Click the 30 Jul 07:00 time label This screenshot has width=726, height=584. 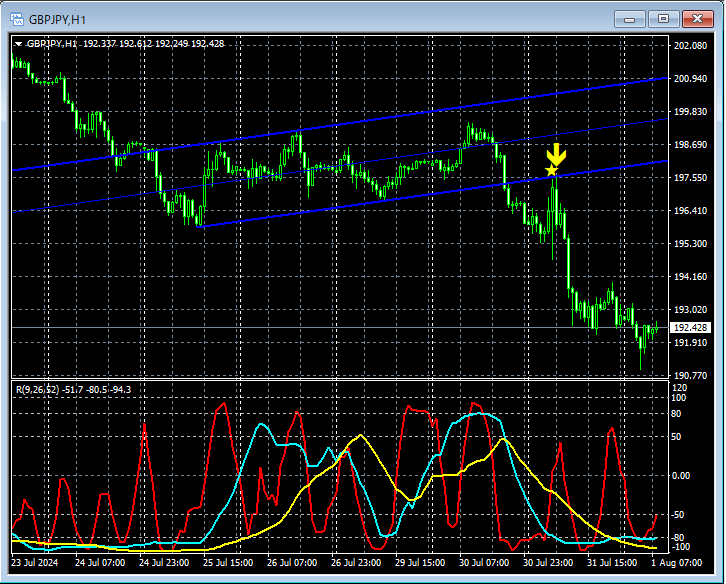(x=484, y=563)
